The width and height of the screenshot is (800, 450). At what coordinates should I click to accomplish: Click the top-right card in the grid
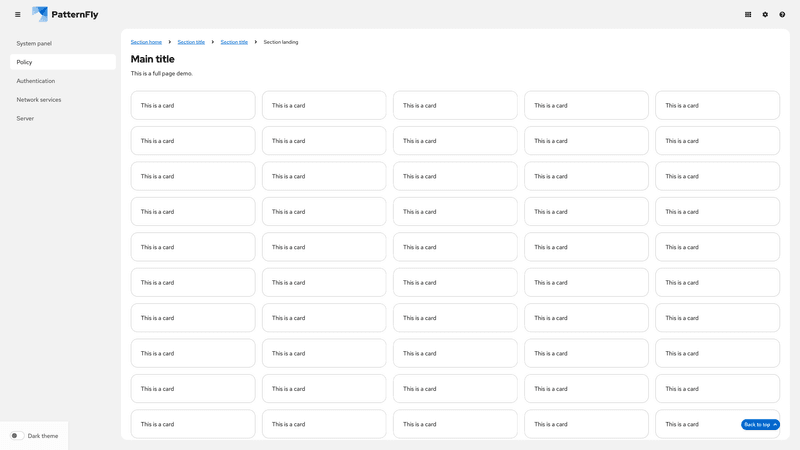click(x=717, y=105)
